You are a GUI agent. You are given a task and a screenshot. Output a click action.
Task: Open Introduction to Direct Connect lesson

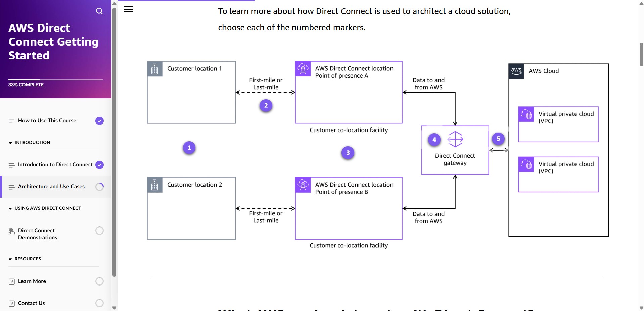[55, 165]
